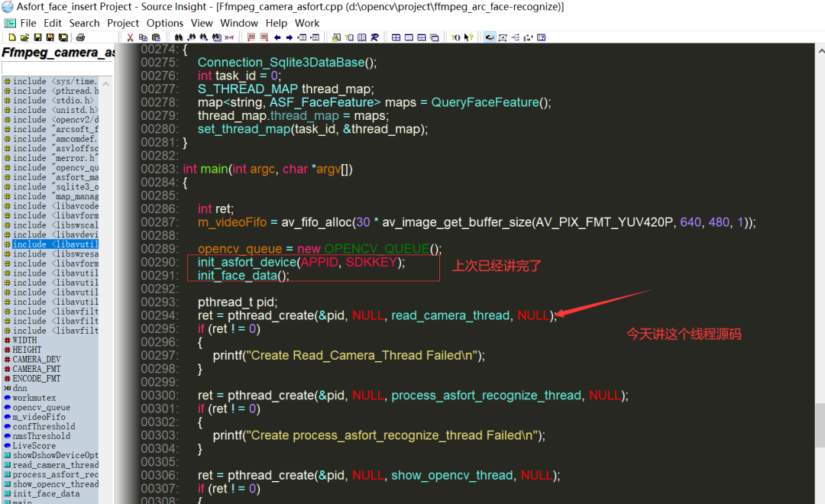Click the Help Mode arrow-question icon

pyautogui.click(x=468, y=37)
